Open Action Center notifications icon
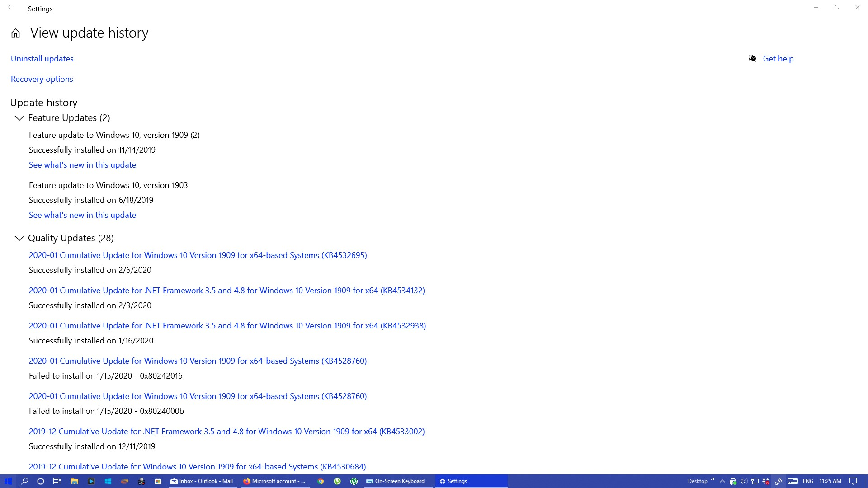 point(853,481)
